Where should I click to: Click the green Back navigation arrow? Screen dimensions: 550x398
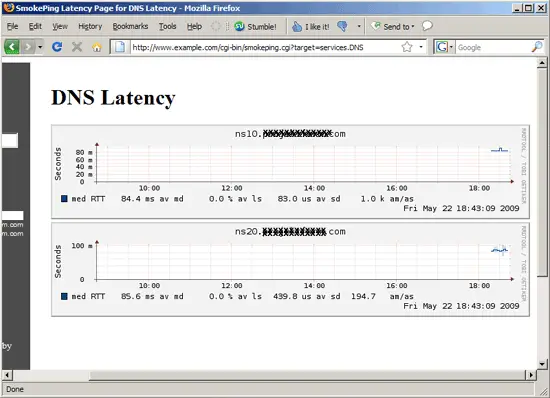pyautogui.click(x=12, y=47)
